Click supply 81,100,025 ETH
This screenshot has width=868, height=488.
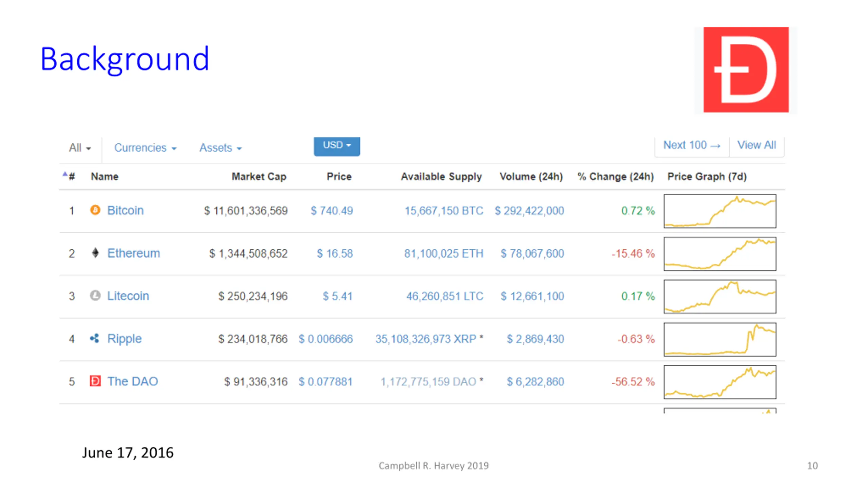[x=444, y=253]
